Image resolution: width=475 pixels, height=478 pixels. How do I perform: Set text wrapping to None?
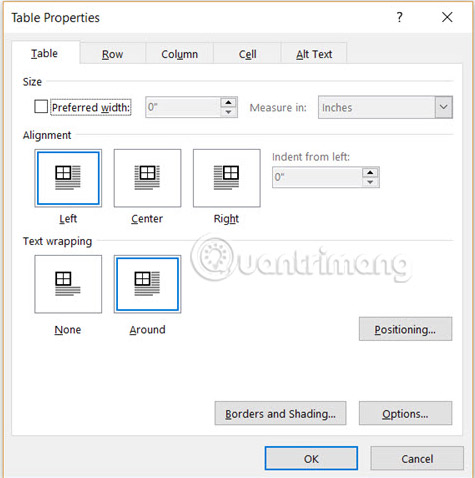(x=68, y=284)
